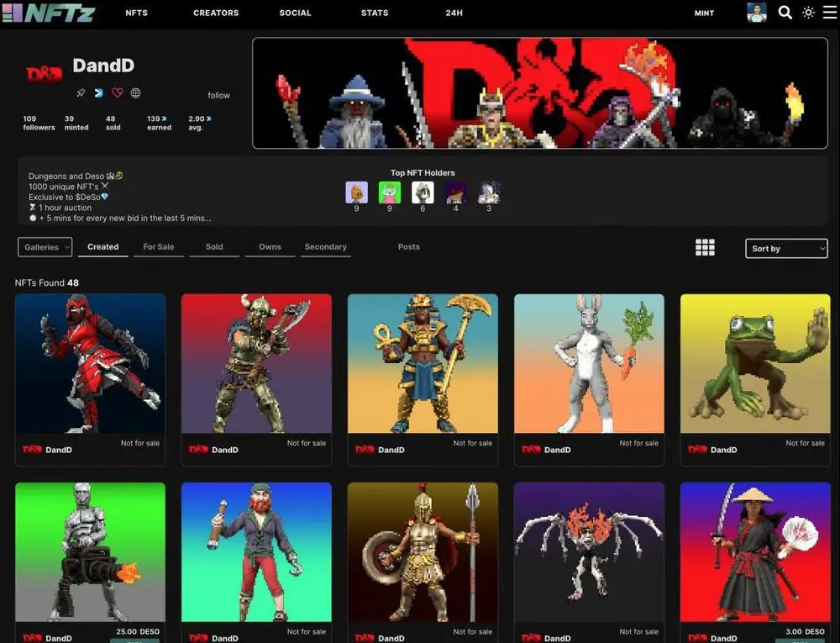The image size is (840, 643).
Task: Open the hamburger menu icon
Action: coord(830,13)
